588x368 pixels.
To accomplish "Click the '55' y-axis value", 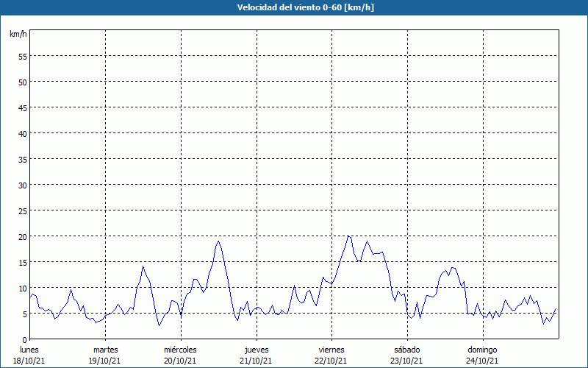I will (x=23, y=57).
